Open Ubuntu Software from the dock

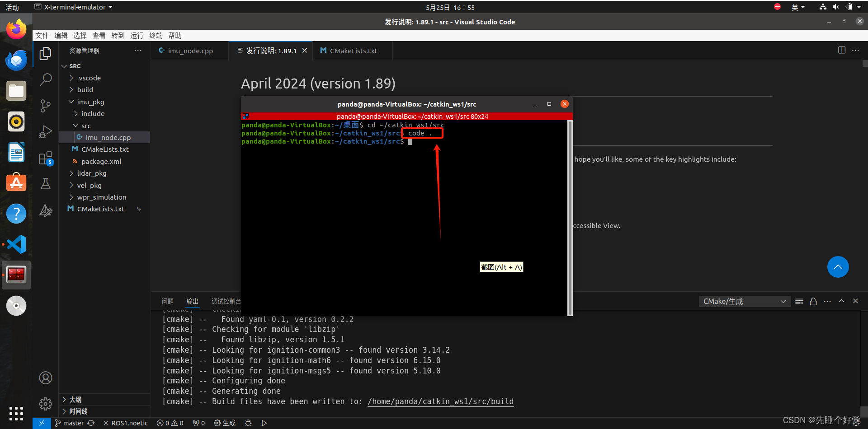click(16, 183)
